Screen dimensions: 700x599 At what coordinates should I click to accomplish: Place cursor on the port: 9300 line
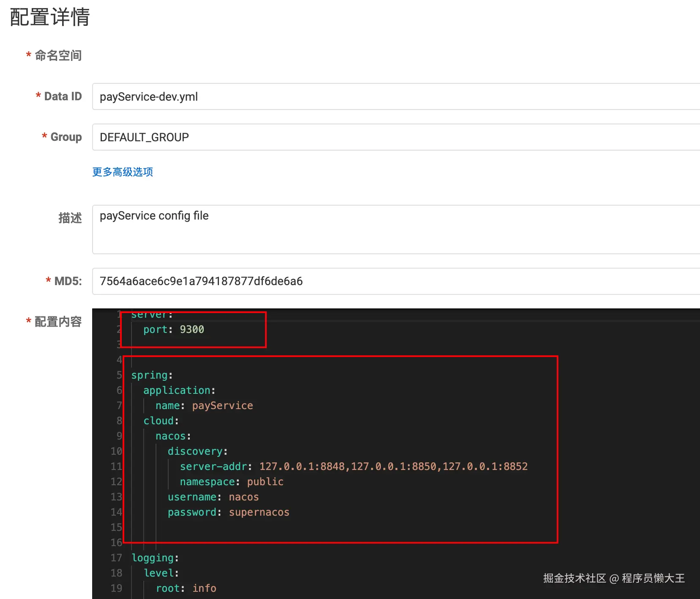pos(174,330)
